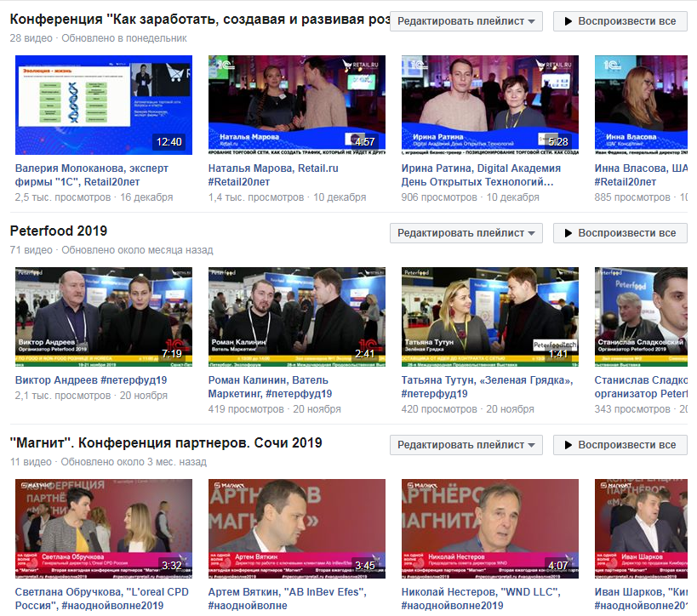The height and width of the screenshot is (616, 697).
Task: Open the Татьяна Тутун video thumbnail
Action: 490,317
